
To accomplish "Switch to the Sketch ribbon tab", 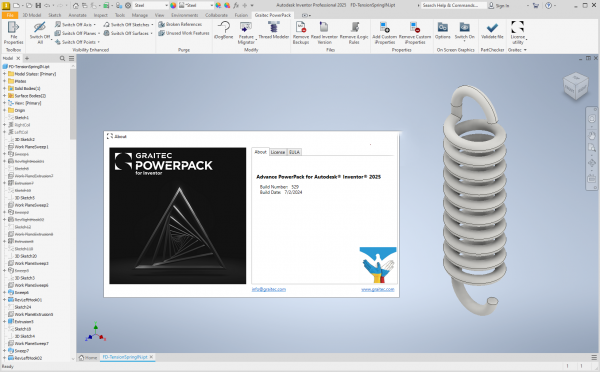I will pos(55,15).
